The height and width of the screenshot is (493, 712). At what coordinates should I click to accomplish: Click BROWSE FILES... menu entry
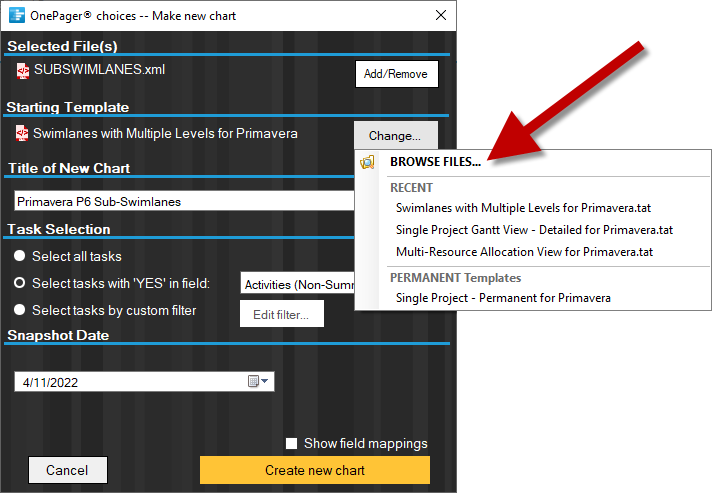[435, 162]
